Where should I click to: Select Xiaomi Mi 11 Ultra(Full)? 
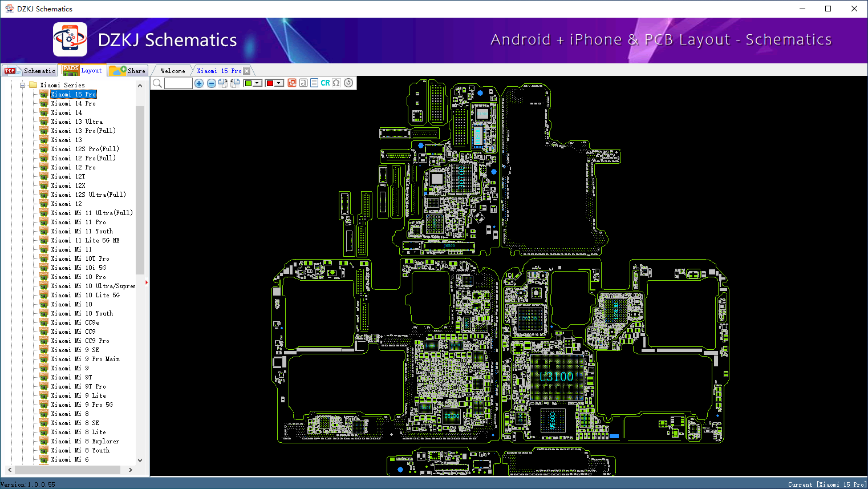pyautogui.click(x=92, y=213)
